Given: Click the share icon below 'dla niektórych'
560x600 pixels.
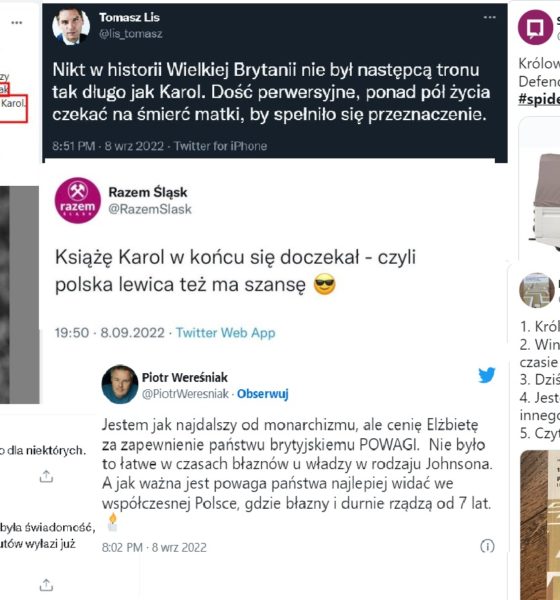Looking at the screenshot, I should click(46, 476).
